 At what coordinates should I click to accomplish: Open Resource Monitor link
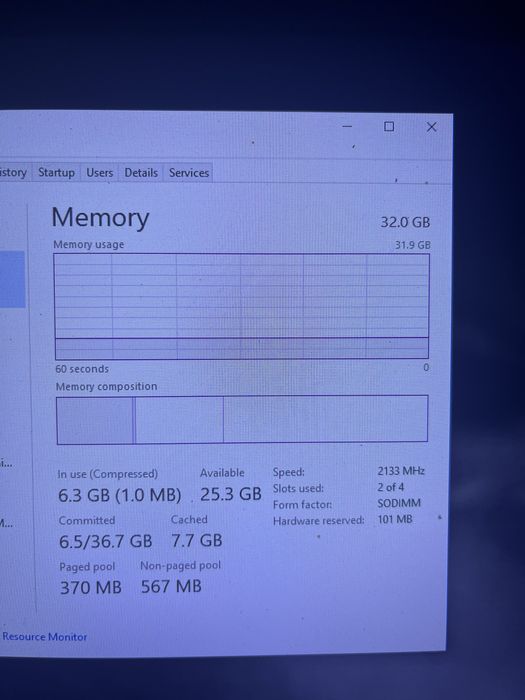tap(45, 637)
